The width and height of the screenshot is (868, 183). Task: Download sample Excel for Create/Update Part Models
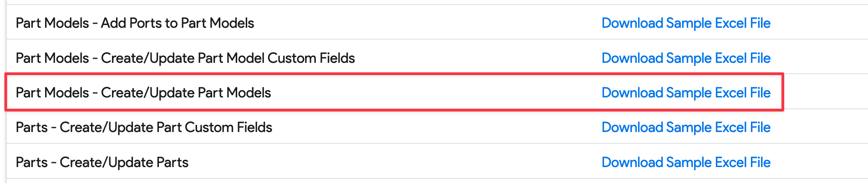coord(685,93)
